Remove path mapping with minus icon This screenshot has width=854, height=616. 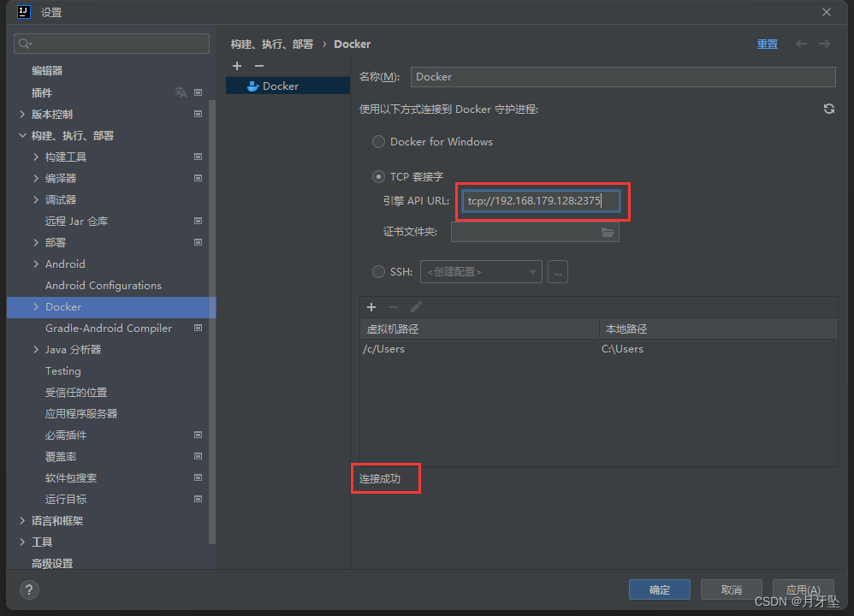(394, 307)
